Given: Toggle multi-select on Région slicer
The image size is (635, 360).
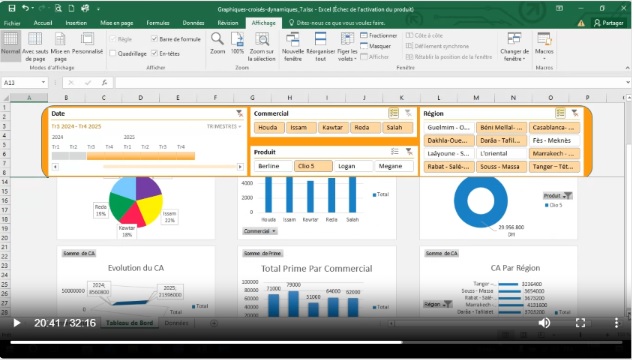Looking at the screenshot, I should (x=560, y=113).
